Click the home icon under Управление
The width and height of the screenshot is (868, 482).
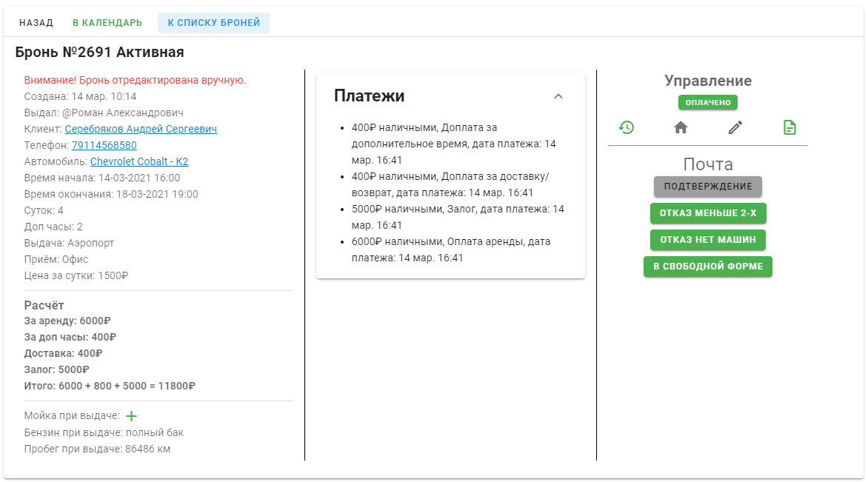tap(681, 128)
